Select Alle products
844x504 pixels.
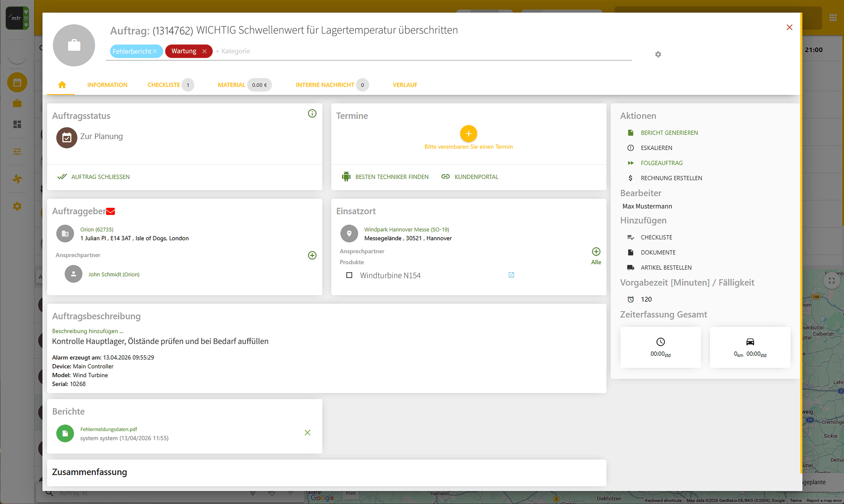tap(596, 262)
